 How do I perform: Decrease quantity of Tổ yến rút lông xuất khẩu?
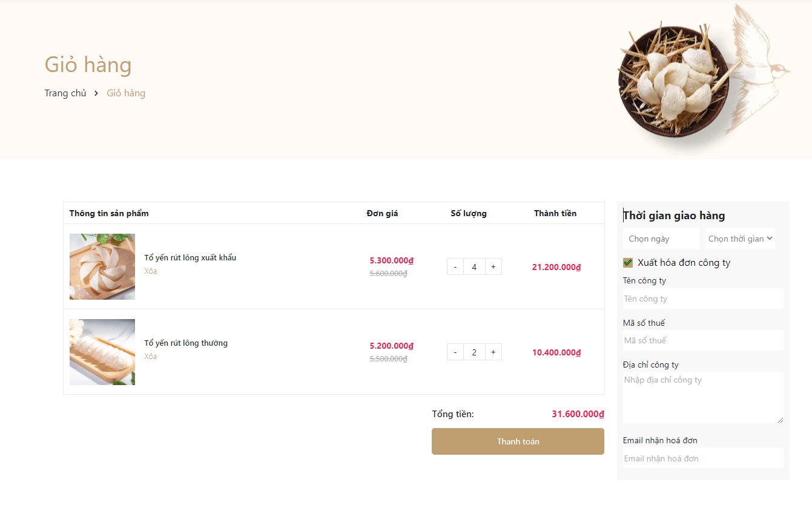[x=455, y=266]
